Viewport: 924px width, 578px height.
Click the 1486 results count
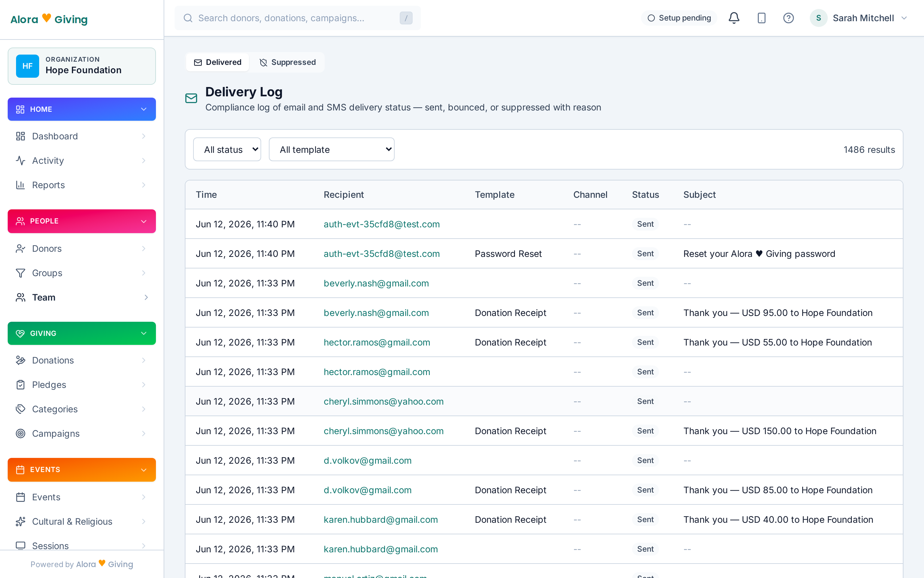(x=869, y=149)
